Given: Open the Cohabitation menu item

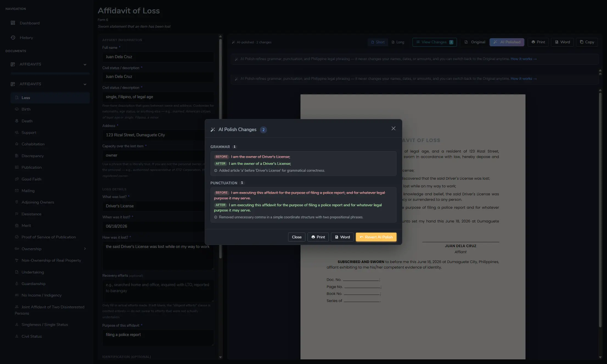Looking at the screenshot, I should [x=50, y=144].
